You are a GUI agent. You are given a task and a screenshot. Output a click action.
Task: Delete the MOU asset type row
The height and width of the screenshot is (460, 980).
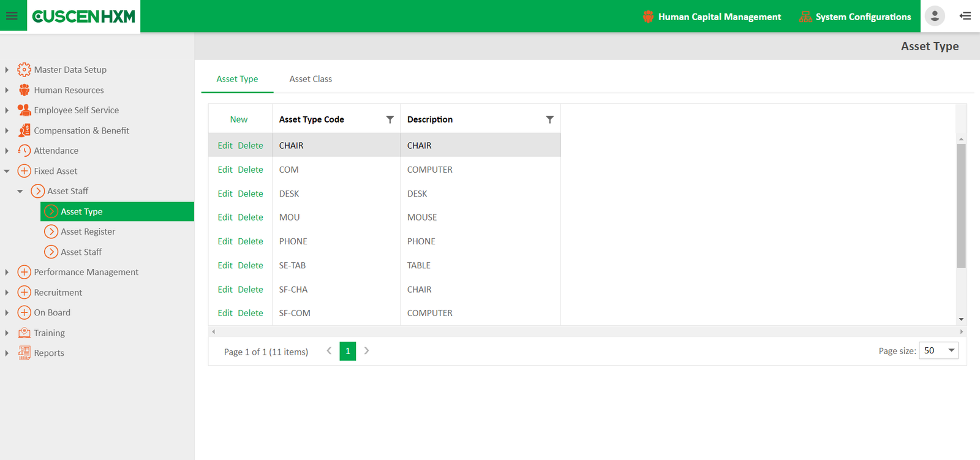tap(251, 217)
